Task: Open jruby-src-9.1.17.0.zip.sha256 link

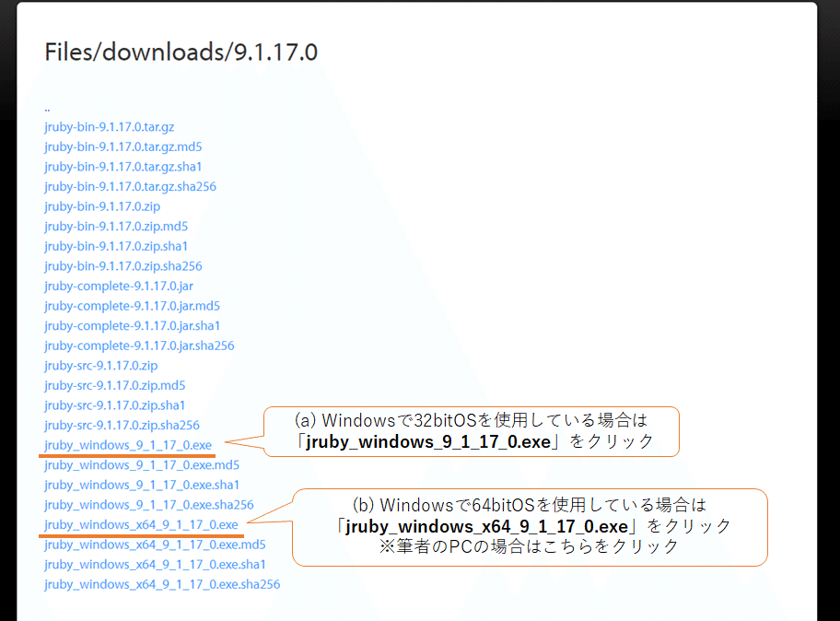Action: pyautogui.click(x=122, y=425)
